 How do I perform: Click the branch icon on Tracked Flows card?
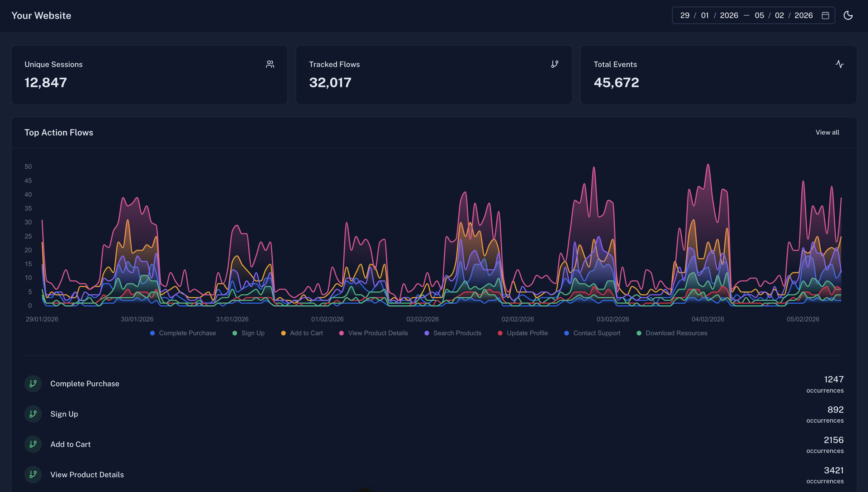(x=555, y=64)
